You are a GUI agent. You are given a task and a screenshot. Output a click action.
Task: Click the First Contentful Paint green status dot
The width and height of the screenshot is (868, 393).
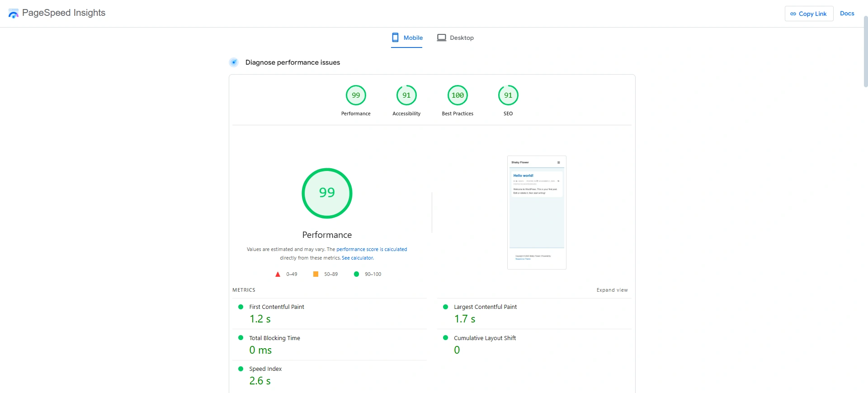tap(241, 307)
